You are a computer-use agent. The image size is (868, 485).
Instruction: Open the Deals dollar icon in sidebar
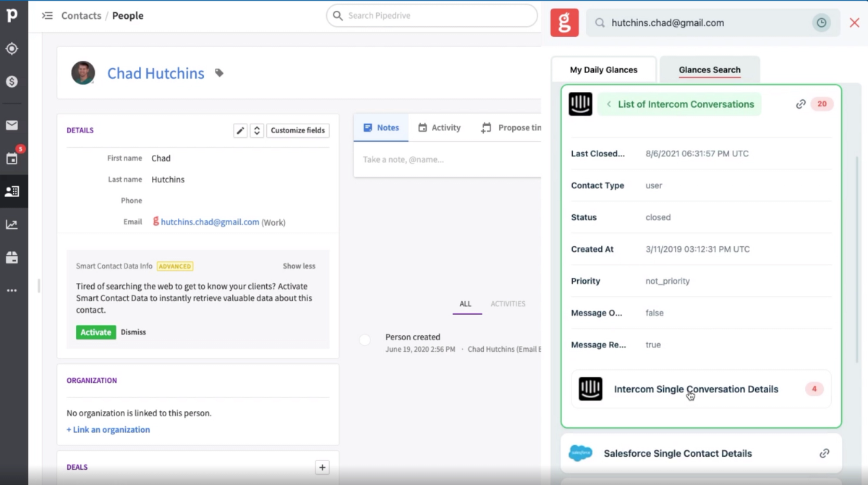12,82
